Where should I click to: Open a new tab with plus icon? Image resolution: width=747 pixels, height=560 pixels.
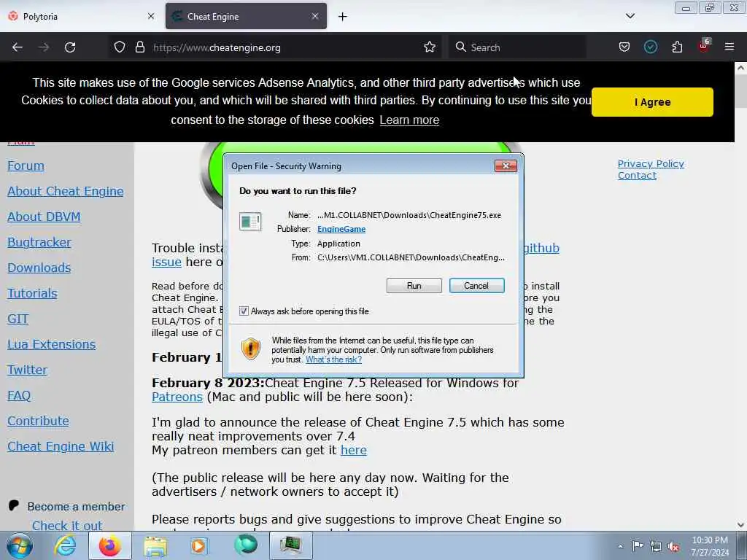tap(343, 17)
